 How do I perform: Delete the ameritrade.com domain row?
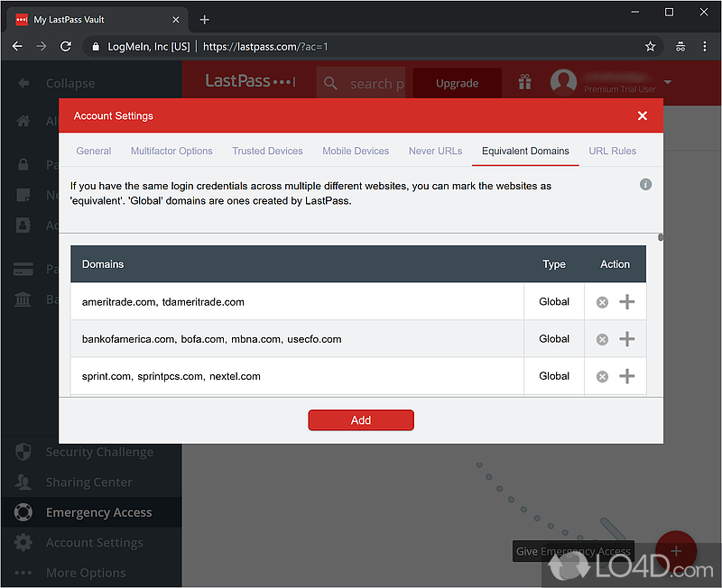coord(602,302)
